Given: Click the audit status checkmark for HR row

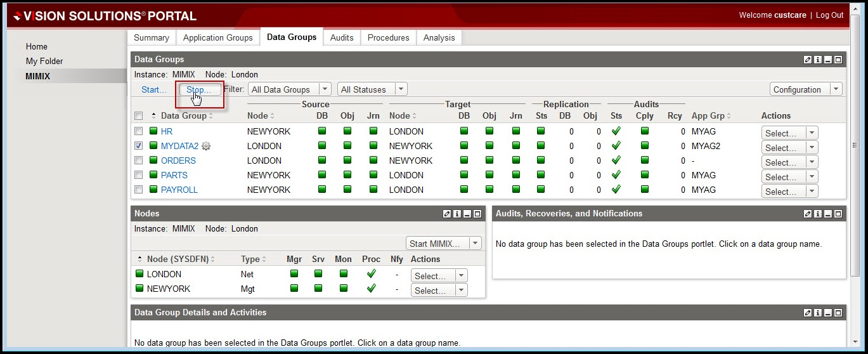Looking at the screenshot, I should pyautogui.click(x=616, y=131).
